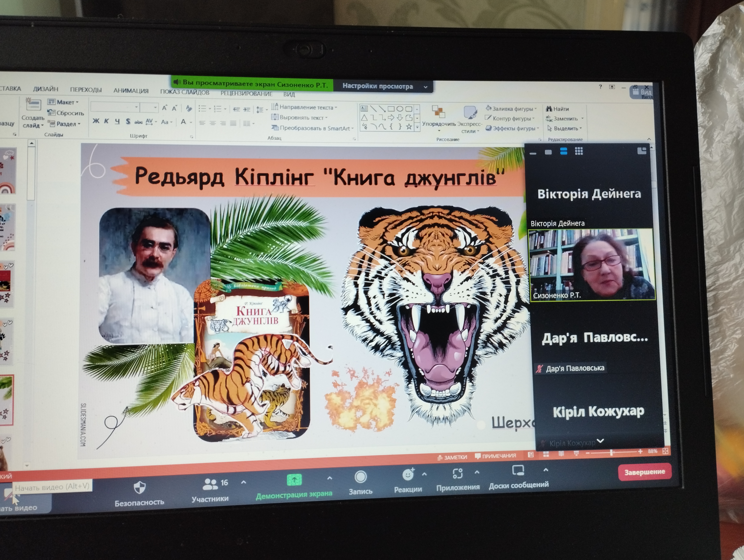This screenshot has width=744, height=560.
Task: Click ЗАМЕТКИ notes in status bar
Action: click(452, 457)
